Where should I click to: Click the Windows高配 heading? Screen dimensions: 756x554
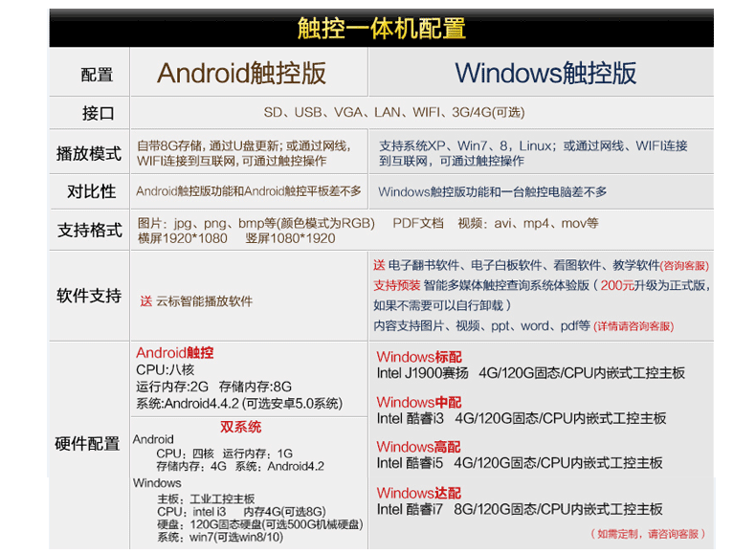coord(418,447)
